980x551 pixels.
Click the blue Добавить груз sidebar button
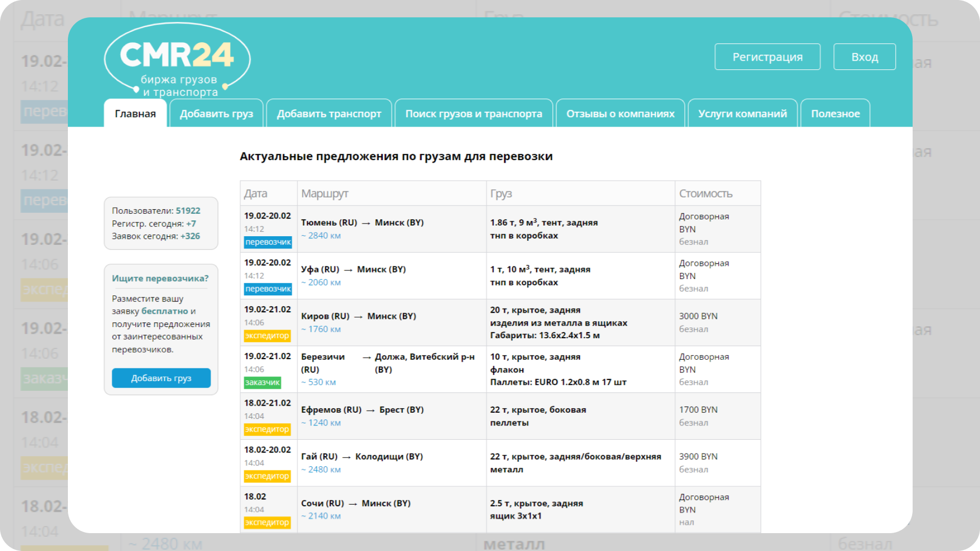pos(161,378)
